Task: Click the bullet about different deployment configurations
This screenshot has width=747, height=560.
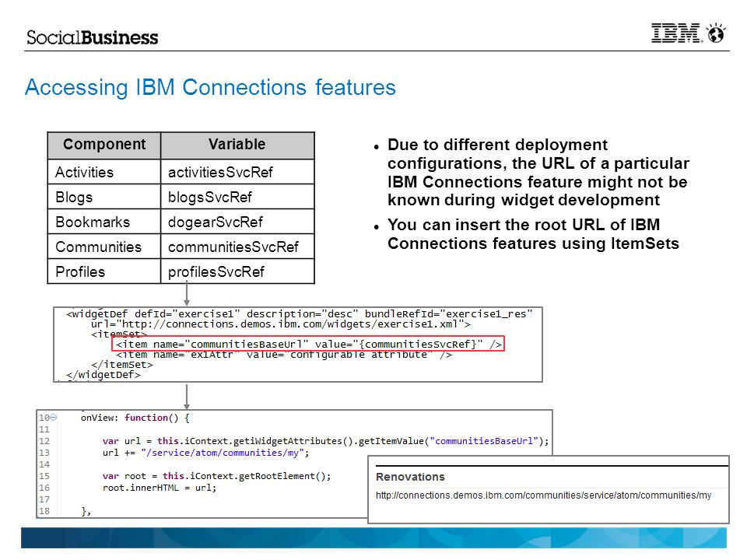Action: (x=538, y=173)
